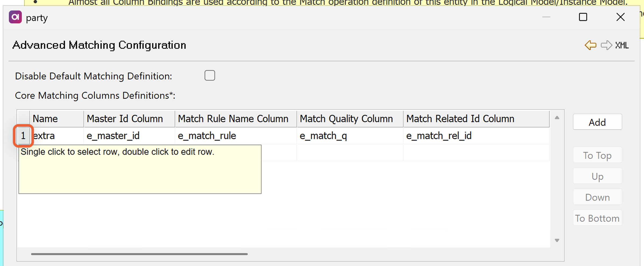The image size is (644, 266).
Task: Click the scrollbar up arrow
Action: coord(557,117)
